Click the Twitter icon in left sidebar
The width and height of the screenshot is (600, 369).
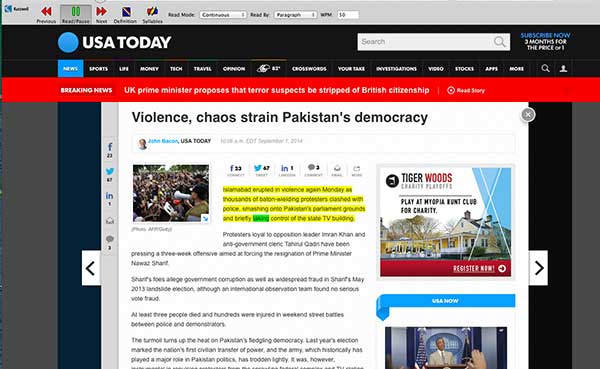coord(110,171)
